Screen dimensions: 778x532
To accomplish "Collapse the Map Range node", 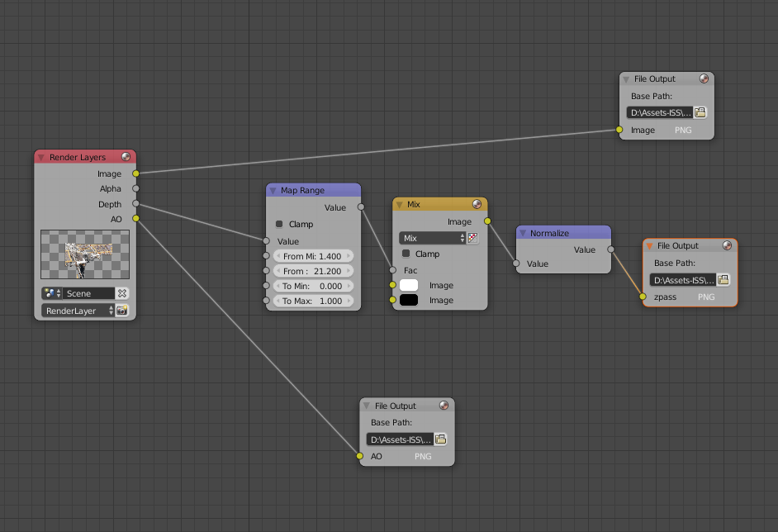I will (x=273, y=191).
